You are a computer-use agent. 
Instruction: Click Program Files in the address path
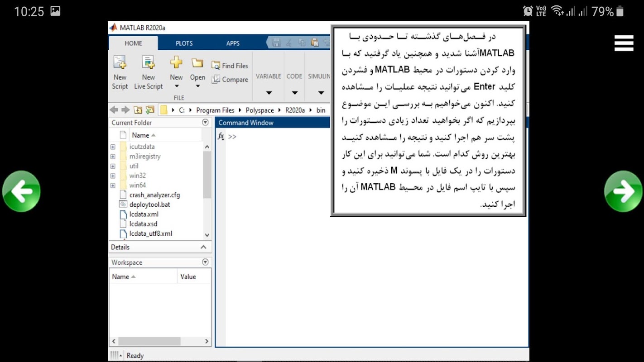pyautogui.click(x=215, y=110)
